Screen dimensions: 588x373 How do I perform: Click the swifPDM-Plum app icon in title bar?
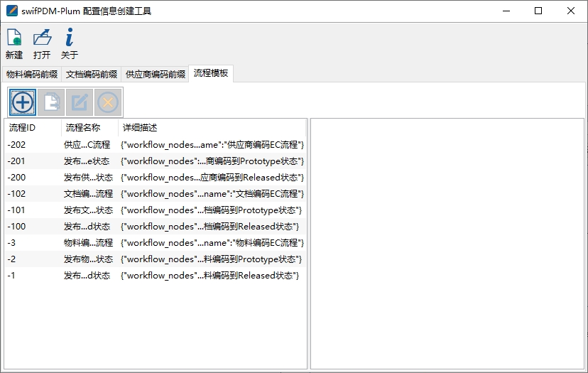pos(11,11)
